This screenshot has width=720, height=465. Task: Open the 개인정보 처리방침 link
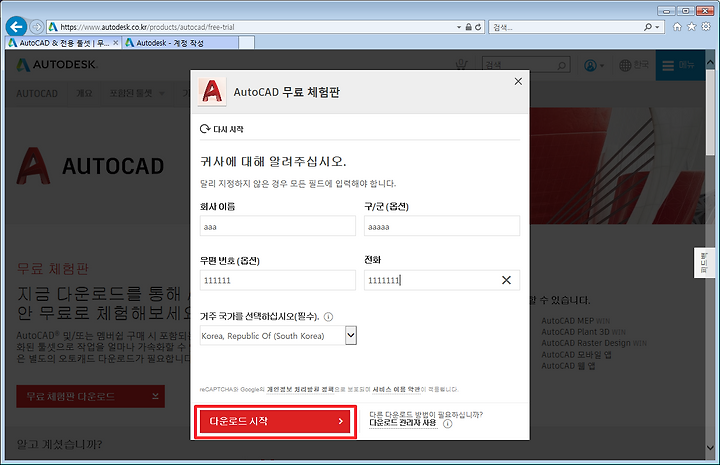click(x=300, y=389)
